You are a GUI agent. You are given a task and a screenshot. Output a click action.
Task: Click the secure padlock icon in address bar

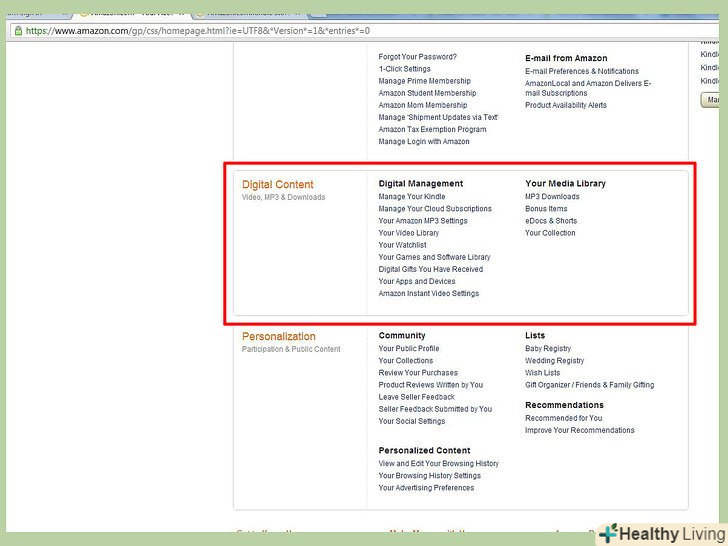click(x=18, y=31)
